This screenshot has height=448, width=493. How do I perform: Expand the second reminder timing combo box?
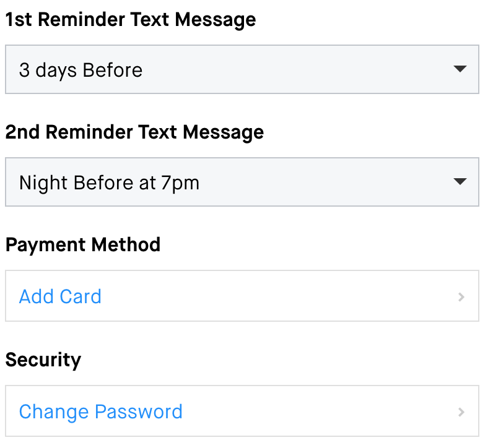(x=242, y=182)
